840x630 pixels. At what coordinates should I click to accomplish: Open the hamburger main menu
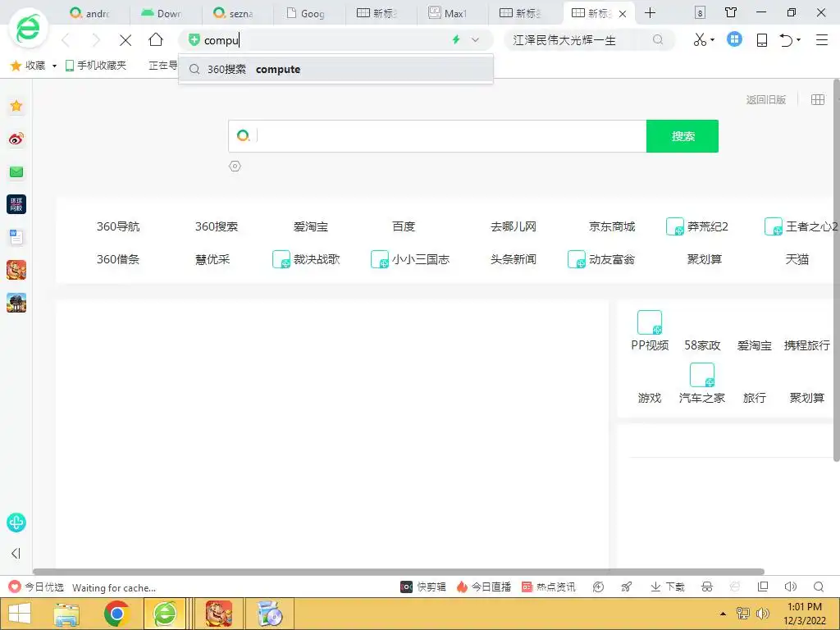(822, 39)
